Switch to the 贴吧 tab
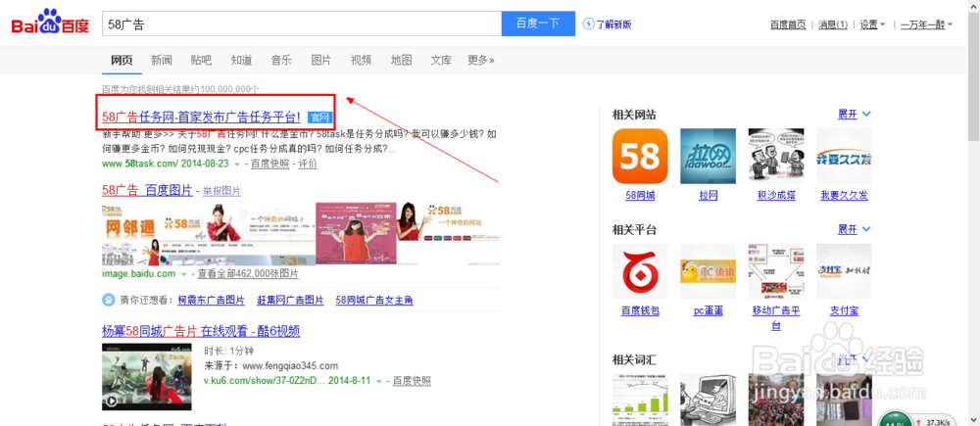 [201, 61]
